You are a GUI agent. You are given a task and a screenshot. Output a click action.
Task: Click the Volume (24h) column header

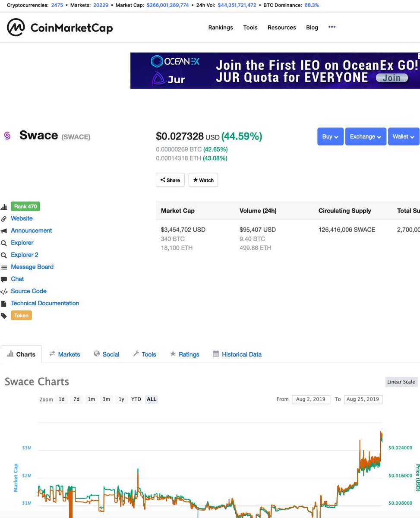pos(258,211)
